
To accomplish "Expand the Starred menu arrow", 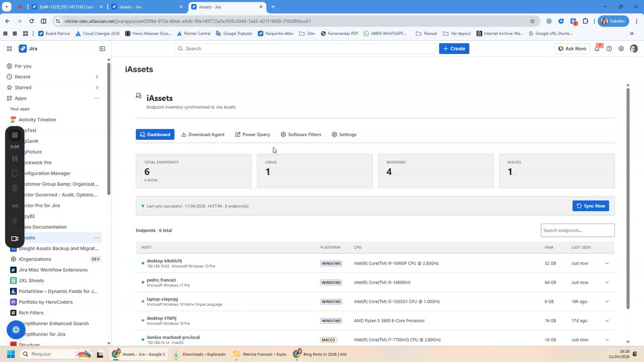I will [97, 87].
